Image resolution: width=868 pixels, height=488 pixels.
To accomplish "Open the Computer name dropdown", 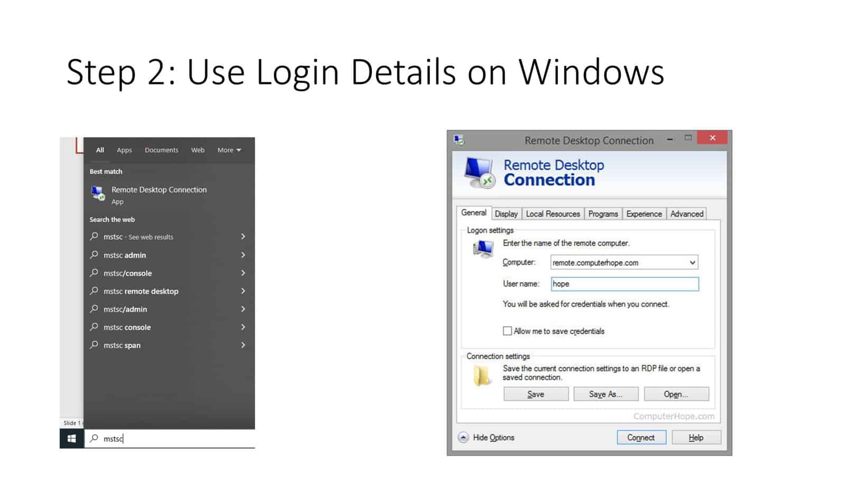I will coord(692,263).
